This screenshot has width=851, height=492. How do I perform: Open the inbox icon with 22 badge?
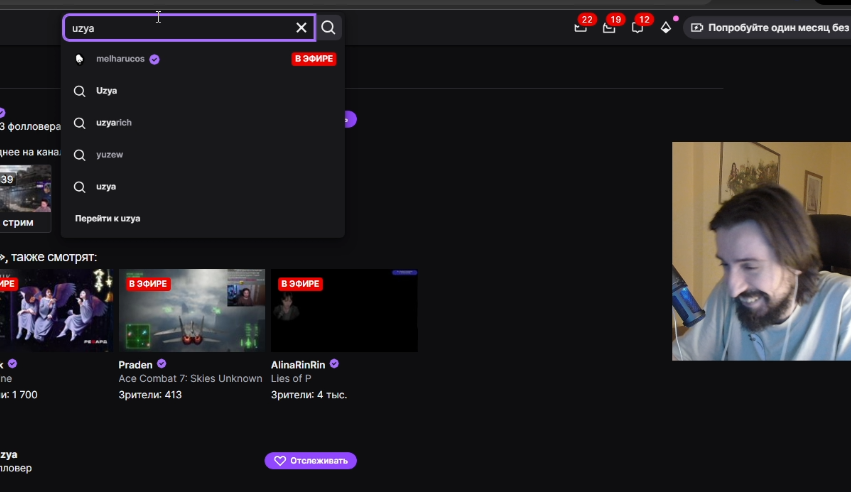(x=581, y=28)
